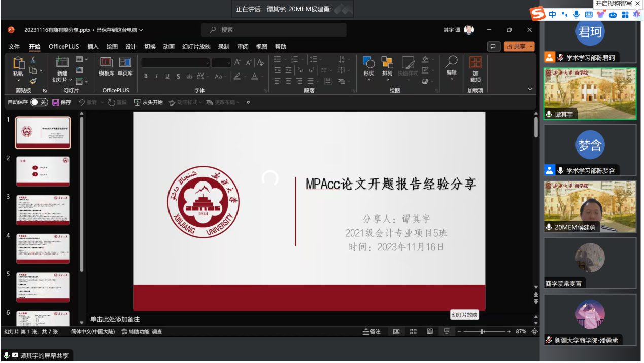Click the 从头开始 button

148,102
